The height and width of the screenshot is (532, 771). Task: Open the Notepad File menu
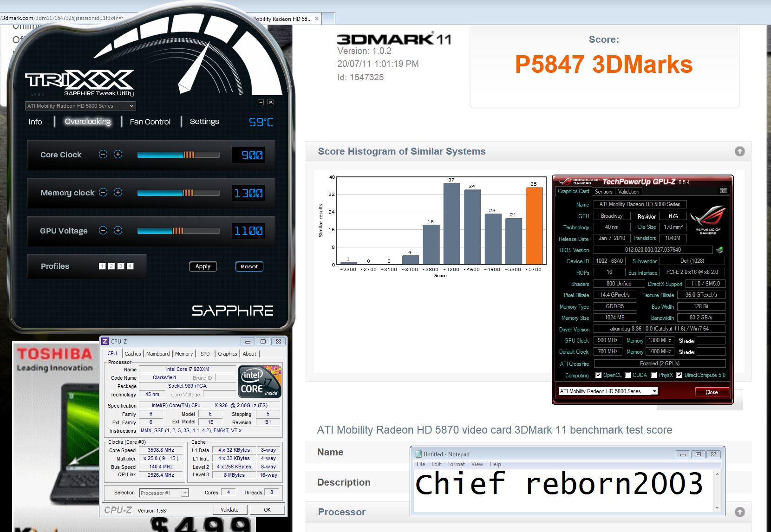click(x=421, y=464)
